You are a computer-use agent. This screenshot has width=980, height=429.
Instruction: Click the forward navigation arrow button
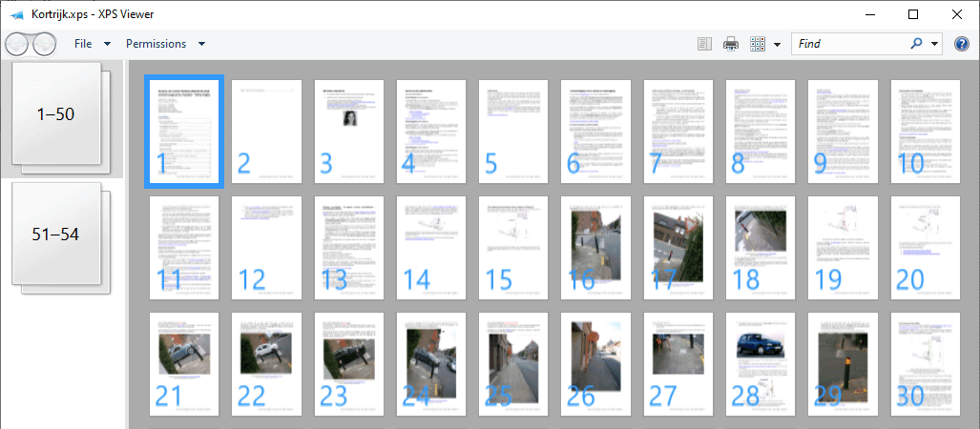coord(44,45)
